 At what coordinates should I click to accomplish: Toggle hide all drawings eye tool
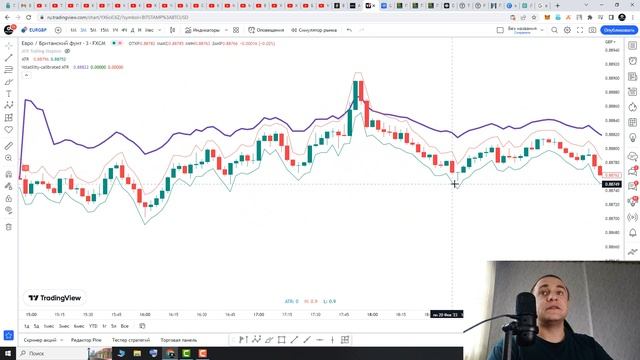tap(9, 210)
